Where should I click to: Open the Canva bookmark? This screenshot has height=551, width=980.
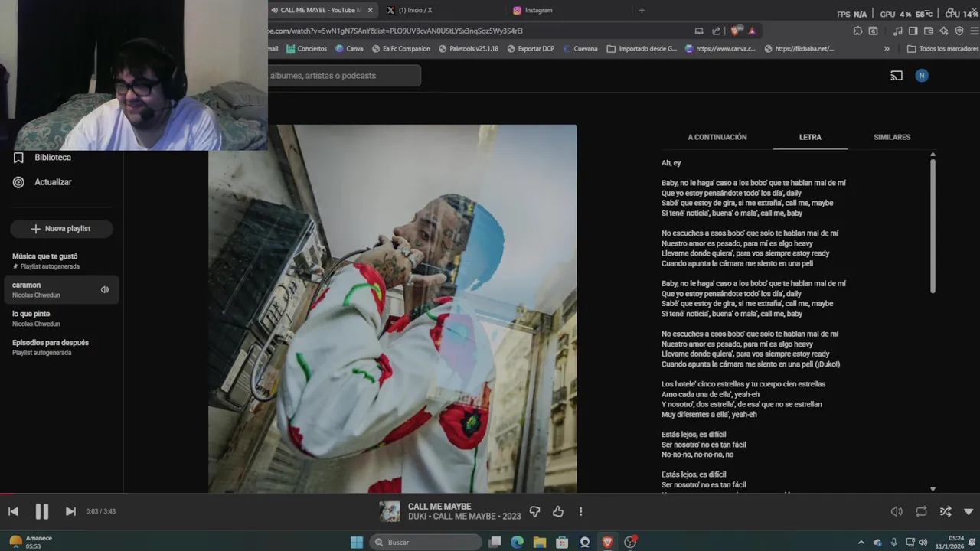[349, 48]
